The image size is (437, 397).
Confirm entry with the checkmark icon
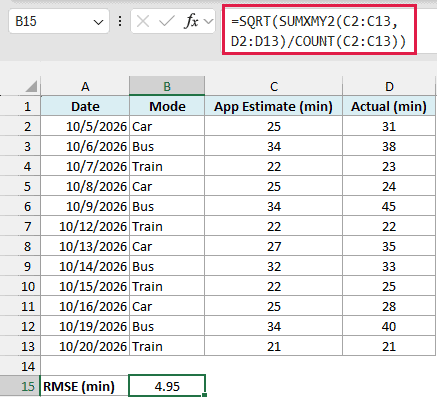click(x=166, y=22)
